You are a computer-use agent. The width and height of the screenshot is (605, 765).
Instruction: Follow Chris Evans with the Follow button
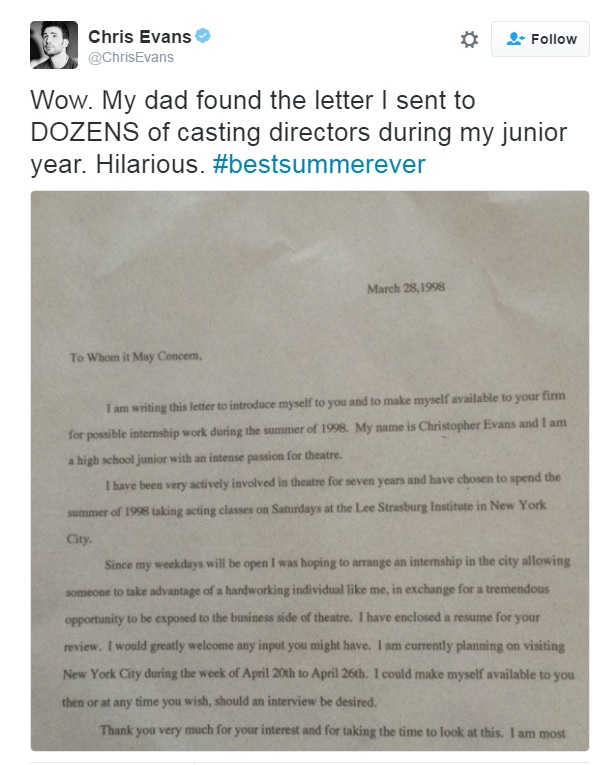point(540,39)
